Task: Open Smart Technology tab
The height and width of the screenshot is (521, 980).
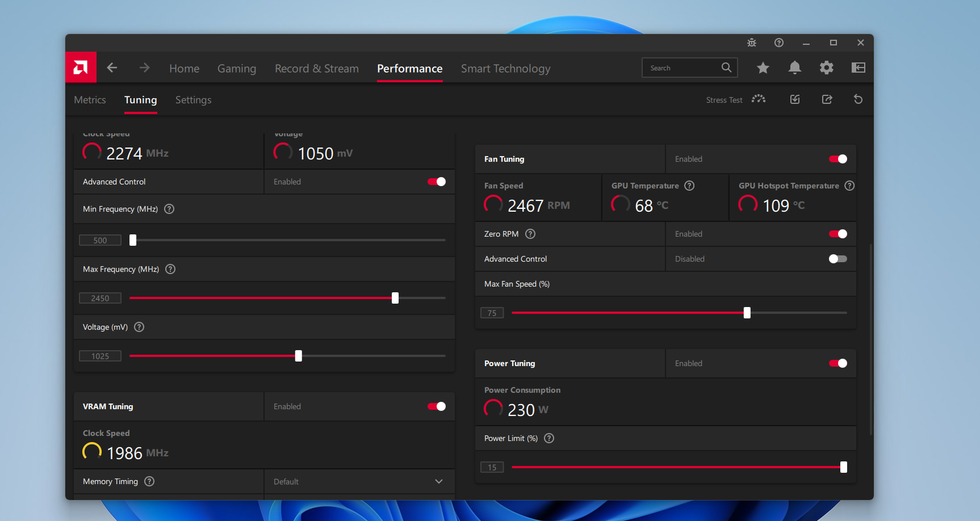Action: click(x=506, y=69)
